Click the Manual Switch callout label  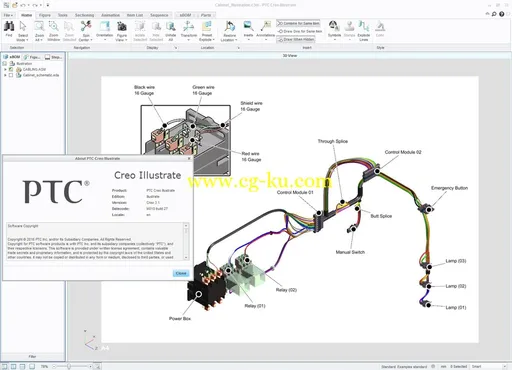[x=350, y=252]
